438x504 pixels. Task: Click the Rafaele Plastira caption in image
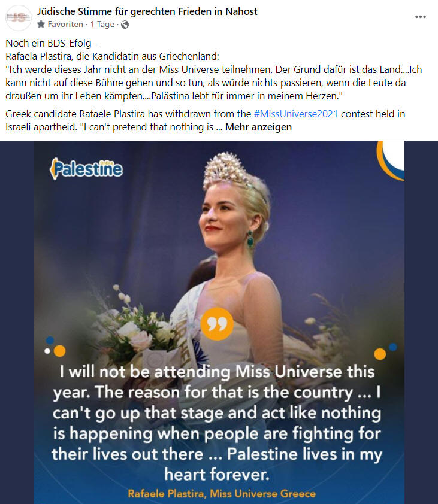coord(222,493)
